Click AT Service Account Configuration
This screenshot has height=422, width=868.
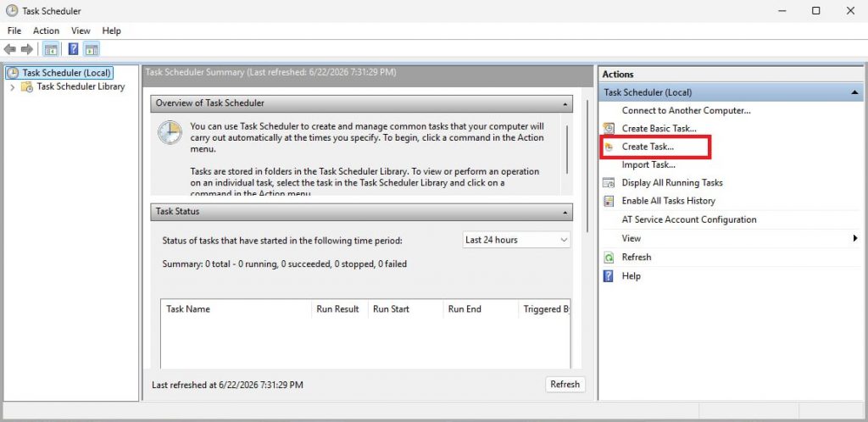click(x=688, y=219)
